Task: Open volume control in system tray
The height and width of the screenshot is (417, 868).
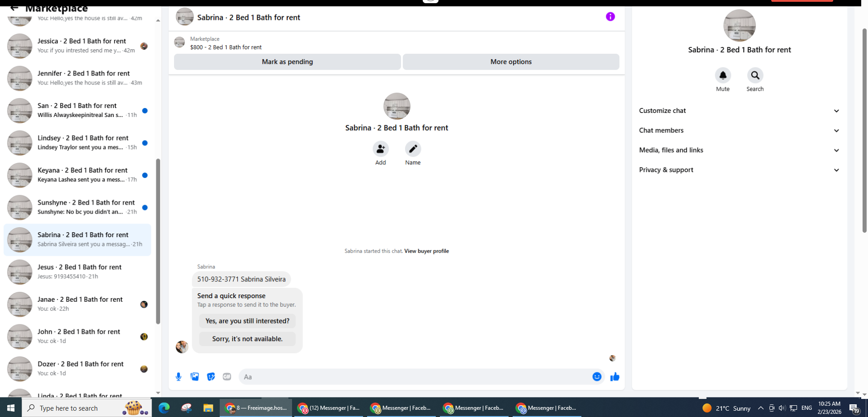Action: coord(782,408)
